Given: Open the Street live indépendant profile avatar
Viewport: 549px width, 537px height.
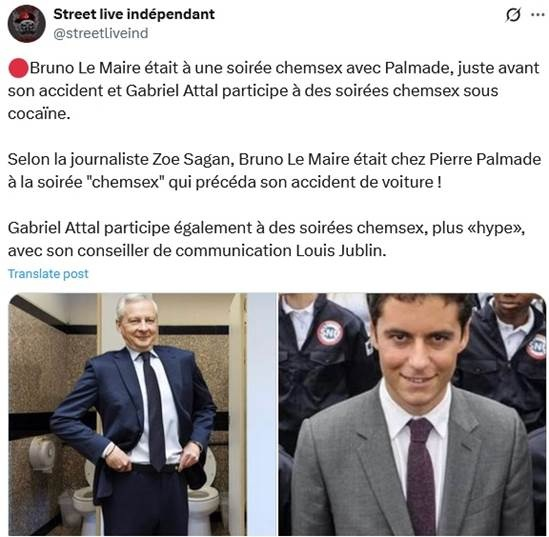Looking at the screenshot, I should 27,24.
